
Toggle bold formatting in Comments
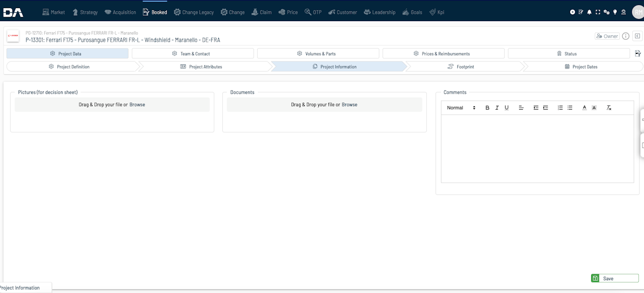coord(487,108)
